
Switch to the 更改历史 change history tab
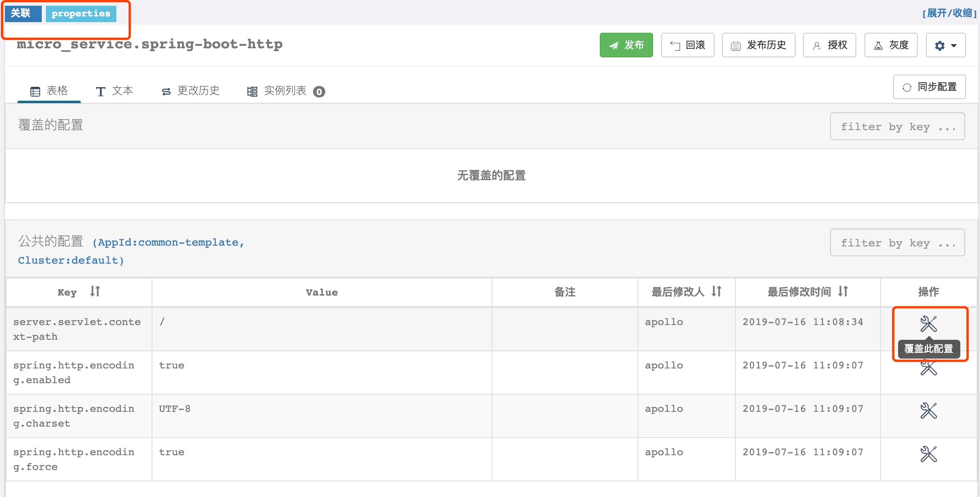tap(191, 90)
